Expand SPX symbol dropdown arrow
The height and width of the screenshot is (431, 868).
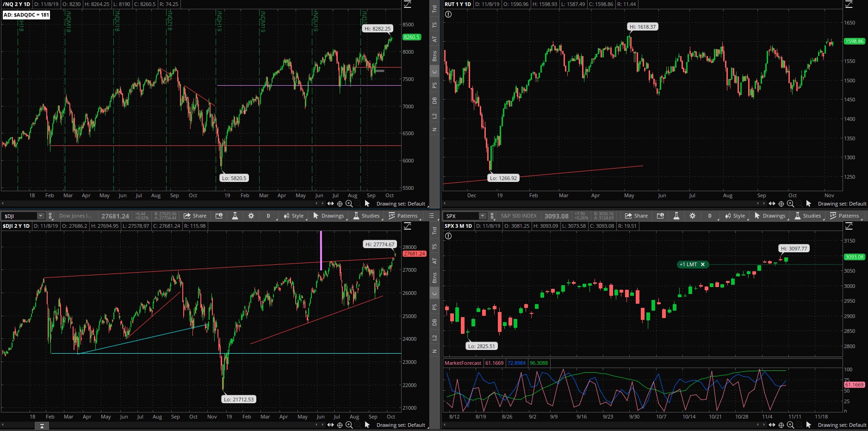tap(482, 216)
